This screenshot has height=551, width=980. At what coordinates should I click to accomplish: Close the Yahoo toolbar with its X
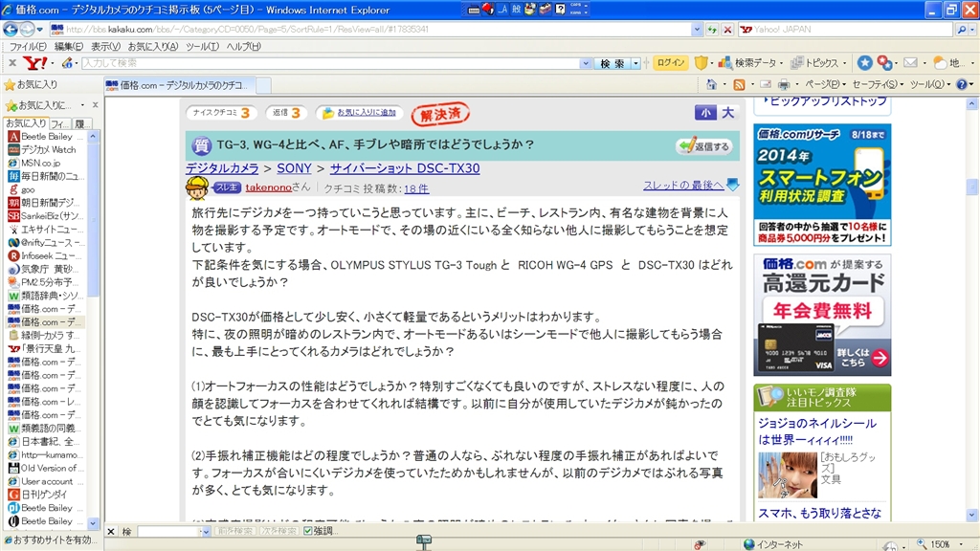11,63
